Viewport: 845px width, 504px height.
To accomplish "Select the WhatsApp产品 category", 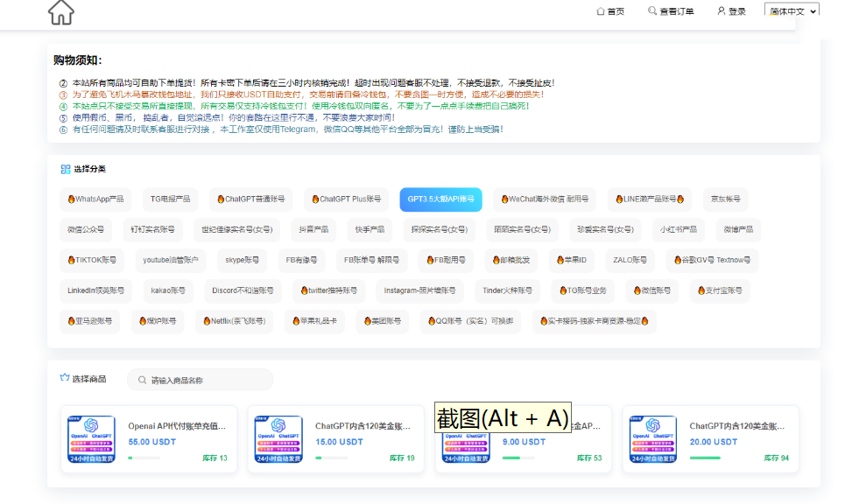I will [96, 199].
